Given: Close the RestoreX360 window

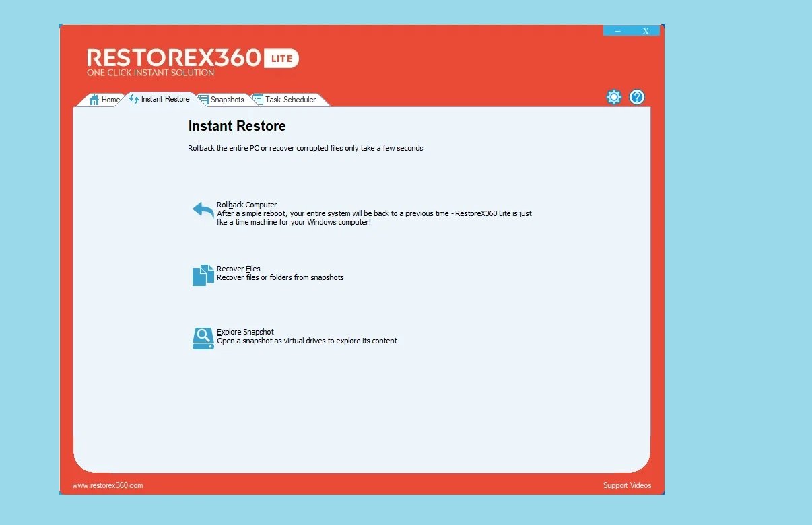Looking at the screenshot, I should (x=646, y=31).
